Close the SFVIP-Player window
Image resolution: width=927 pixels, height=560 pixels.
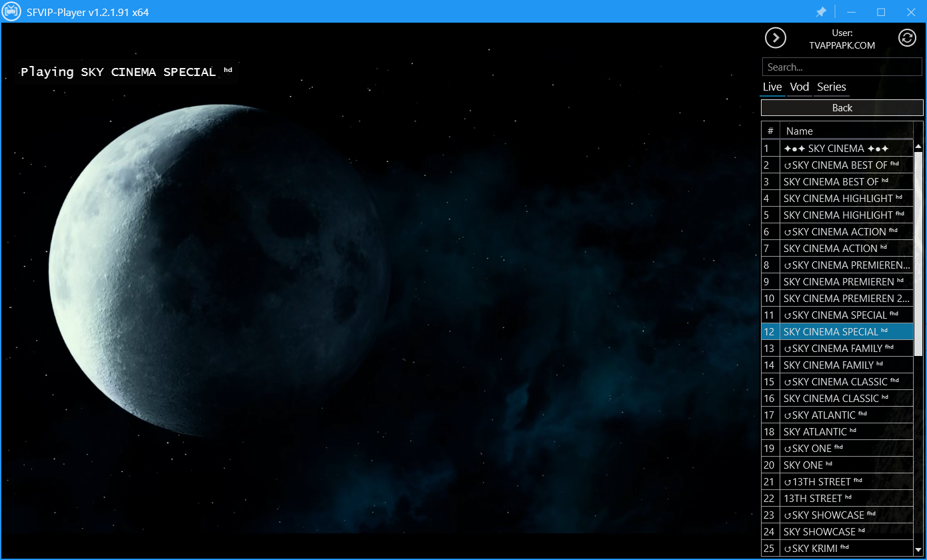click(x=911, y=12)
